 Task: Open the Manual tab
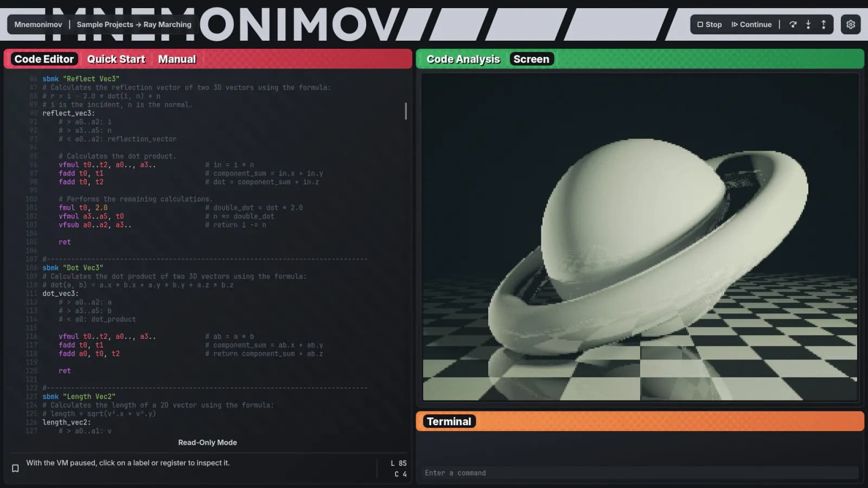click(x=177, y=59)
